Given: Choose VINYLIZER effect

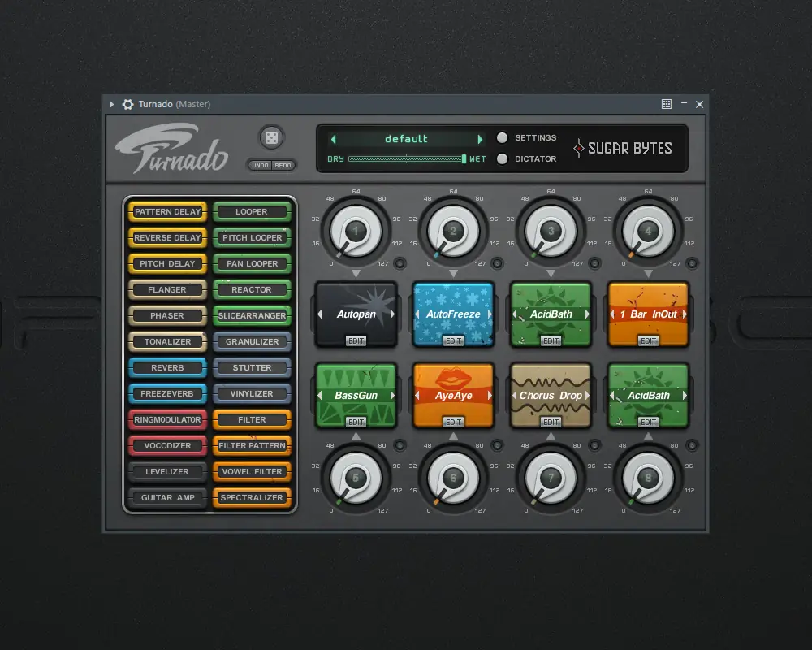Looking at the screenshot, I should pyautogui.click(x=252, y=393).
